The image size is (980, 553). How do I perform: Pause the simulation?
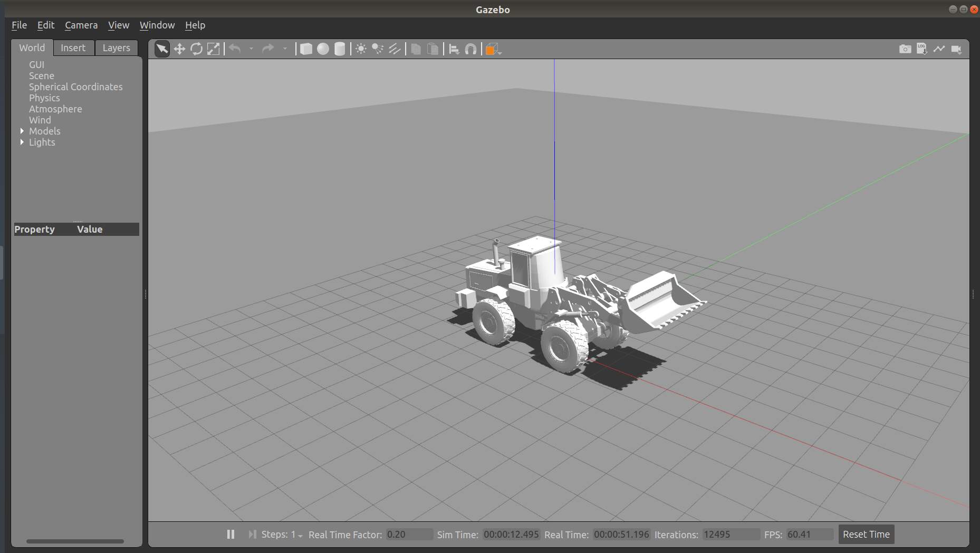pos(230,534)
